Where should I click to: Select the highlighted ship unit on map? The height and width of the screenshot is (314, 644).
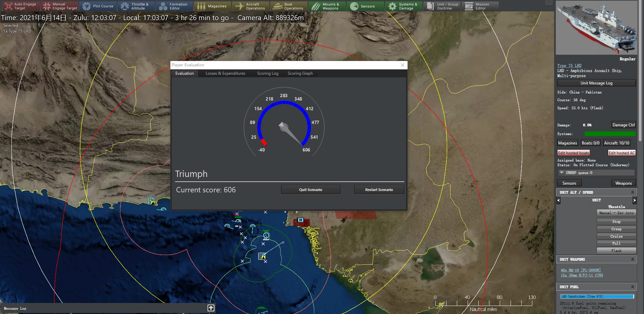pyautogui.click(x=262, y=256)
